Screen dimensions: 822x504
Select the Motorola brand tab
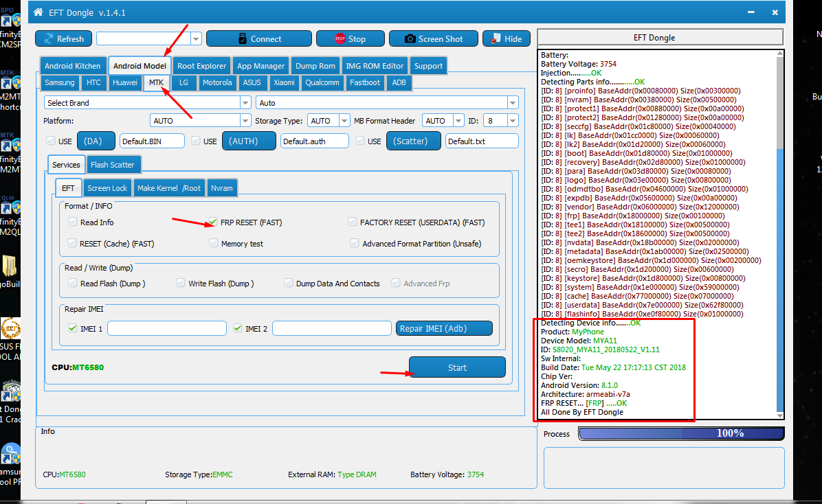coord(217,83)
